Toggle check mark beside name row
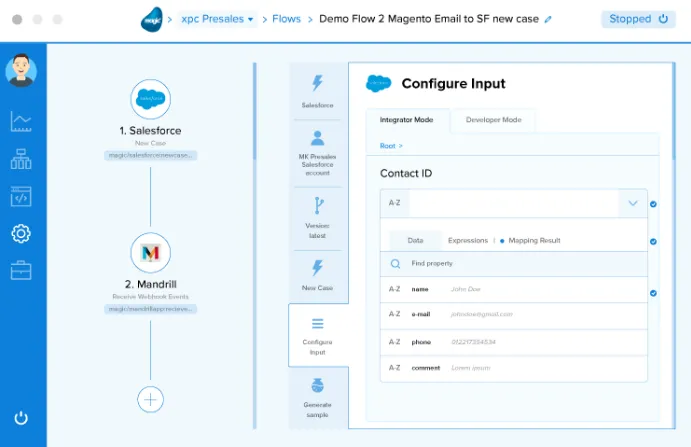691x447 pixels. tap(653, 293)
